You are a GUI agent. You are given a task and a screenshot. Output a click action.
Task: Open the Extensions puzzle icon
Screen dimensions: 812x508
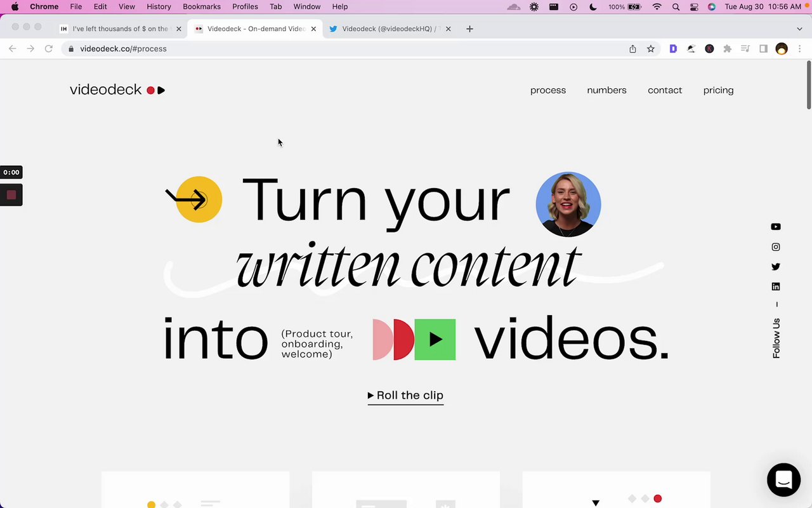click(727, 49)
